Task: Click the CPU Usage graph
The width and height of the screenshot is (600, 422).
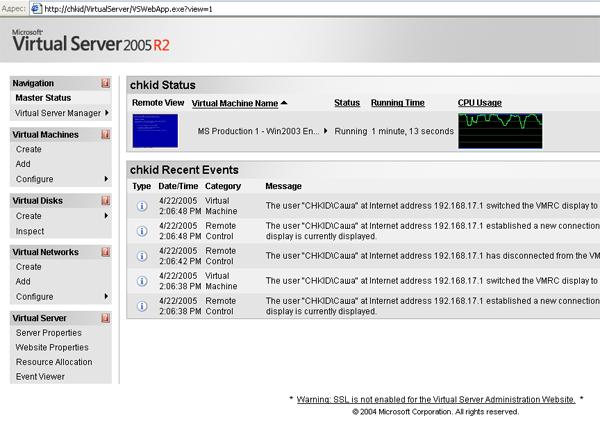Action: pos(500,131)
